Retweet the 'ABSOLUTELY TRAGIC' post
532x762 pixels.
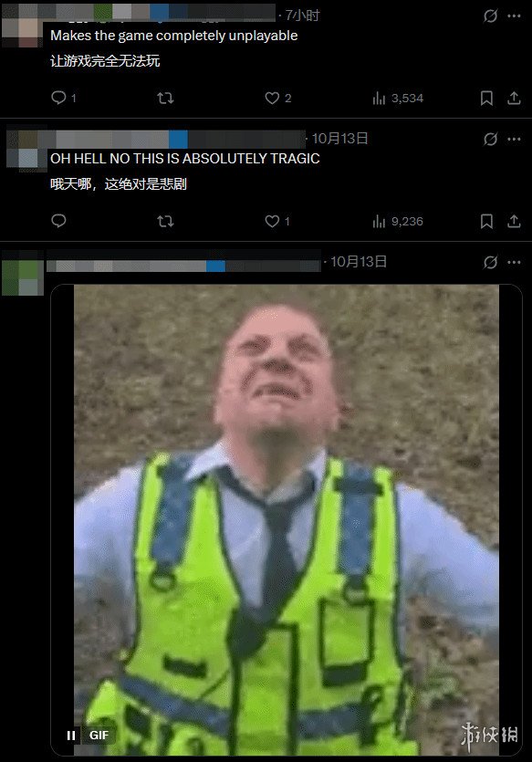click(166, 222)
